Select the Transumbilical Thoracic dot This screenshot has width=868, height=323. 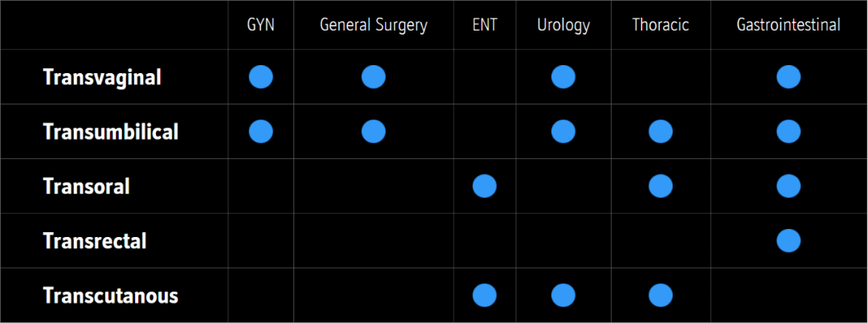click(661, 132)
